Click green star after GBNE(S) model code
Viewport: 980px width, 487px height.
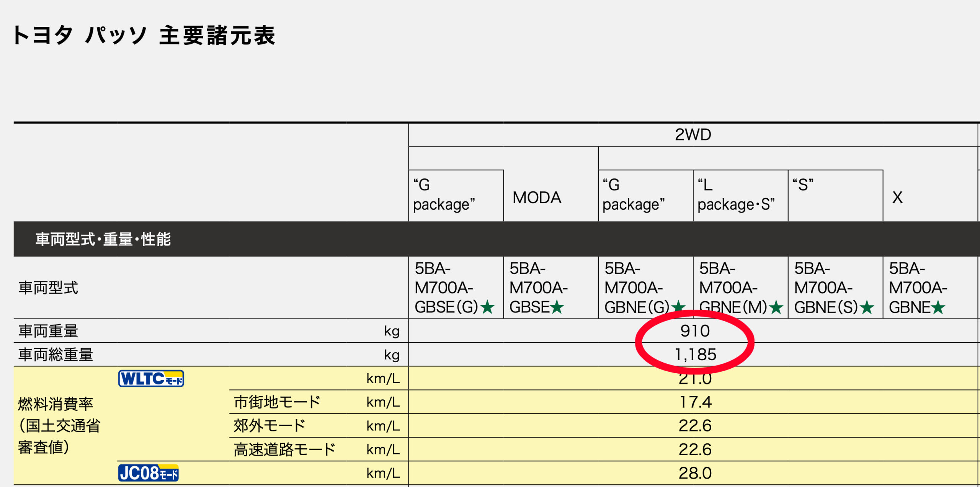point(867,307)
